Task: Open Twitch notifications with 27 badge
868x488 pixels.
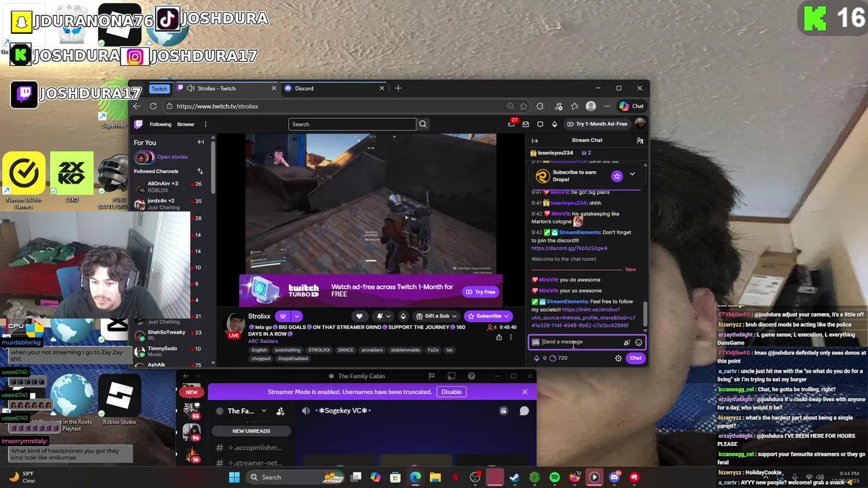Action: pos(512,123)
